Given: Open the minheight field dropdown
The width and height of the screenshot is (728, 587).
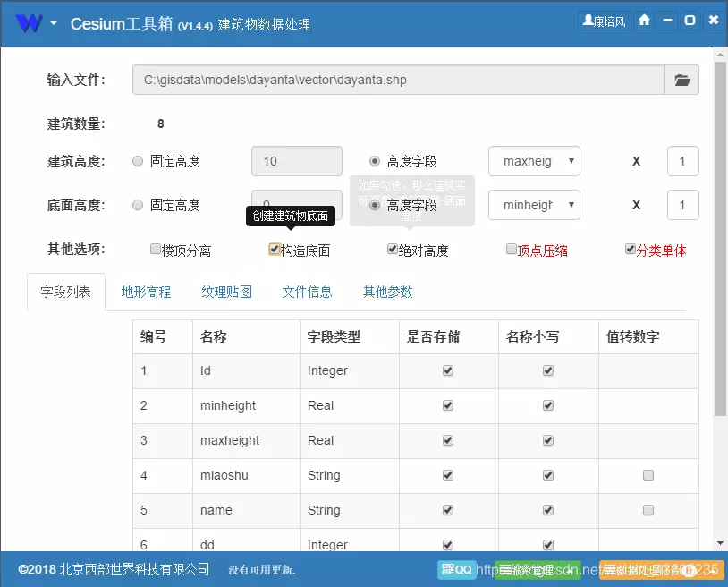Looking at the screenshot, I should (534, 205).
